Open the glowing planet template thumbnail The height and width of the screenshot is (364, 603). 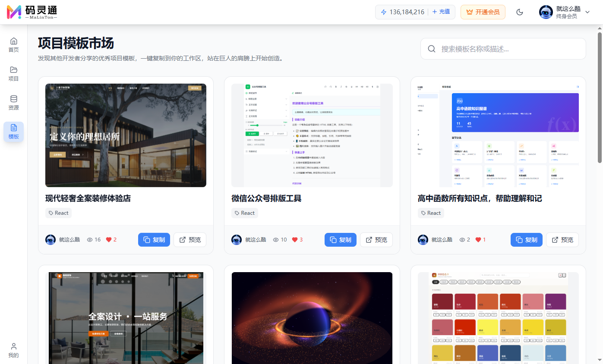[312, 318]
